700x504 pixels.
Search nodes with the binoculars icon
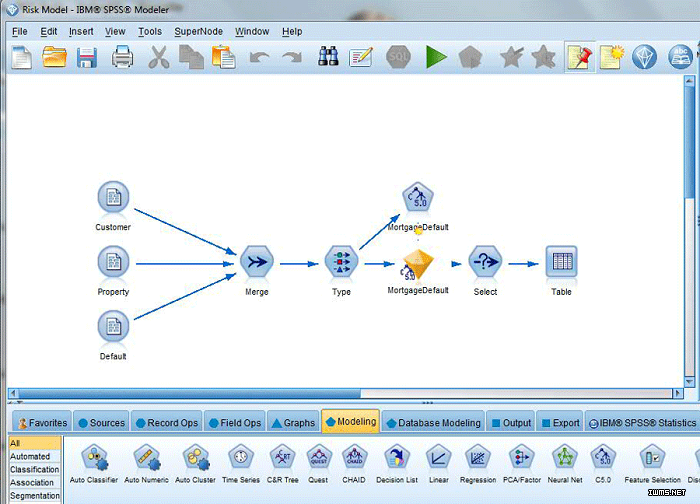328,57
